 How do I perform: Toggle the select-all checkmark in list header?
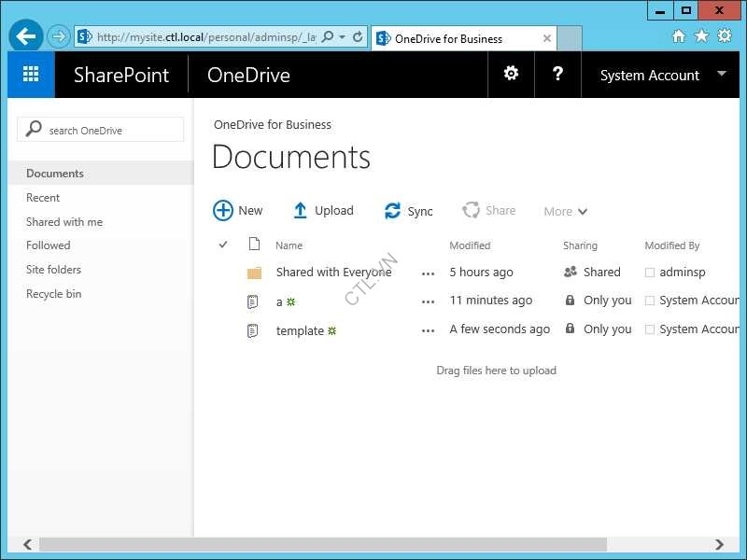pyautogui.click(x=223, y=245)
